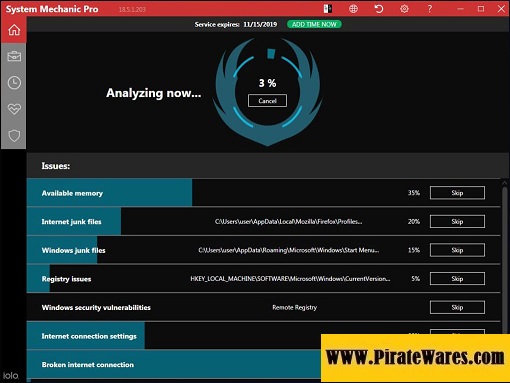Open the ActiveCare clock icon in sidebar
Screen dimensions: 510x383
14,83
